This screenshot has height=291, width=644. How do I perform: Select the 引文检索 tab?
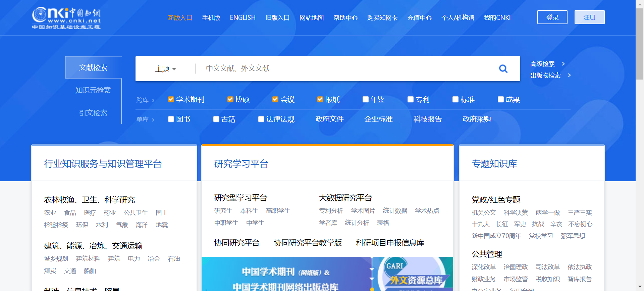pos(93,113)
